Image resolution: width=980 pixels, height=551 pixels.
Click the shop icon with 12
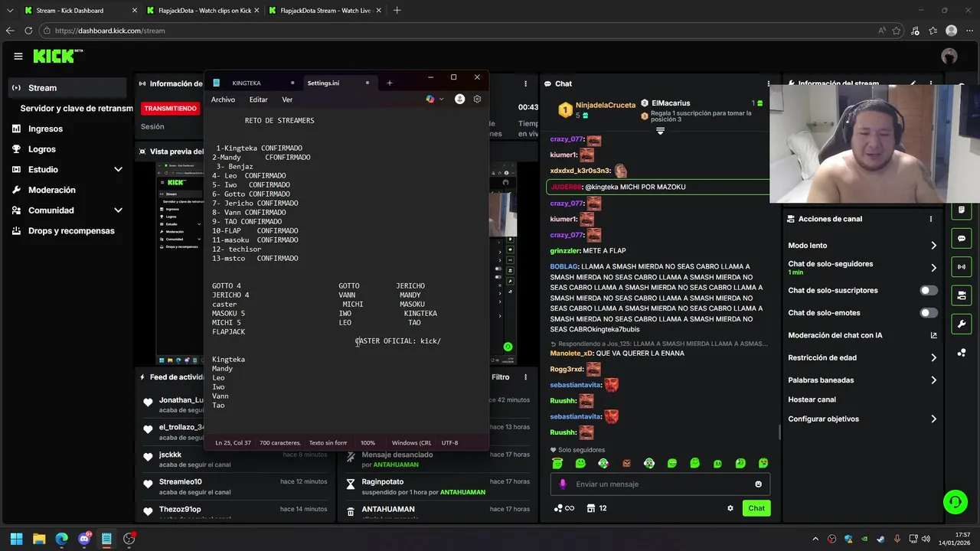point(596,508)
